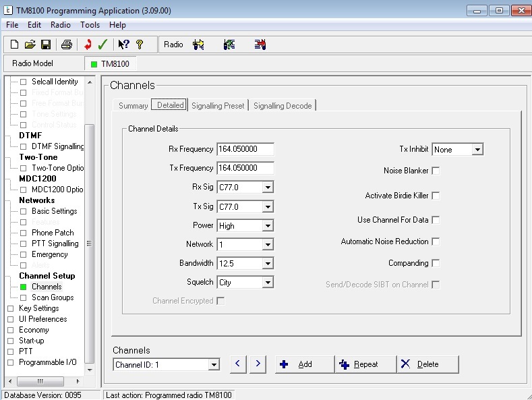Click the Rx Frequency input field
Viewport: 532px width, 400px height.
[245, 149]
